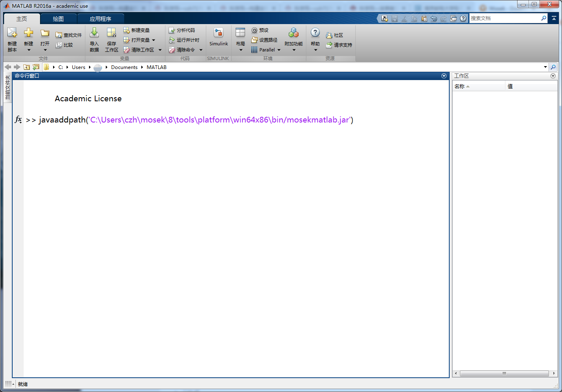Click the Value (值) column header
The width and height of the screenshot is (562, 392).
point(531,86)
